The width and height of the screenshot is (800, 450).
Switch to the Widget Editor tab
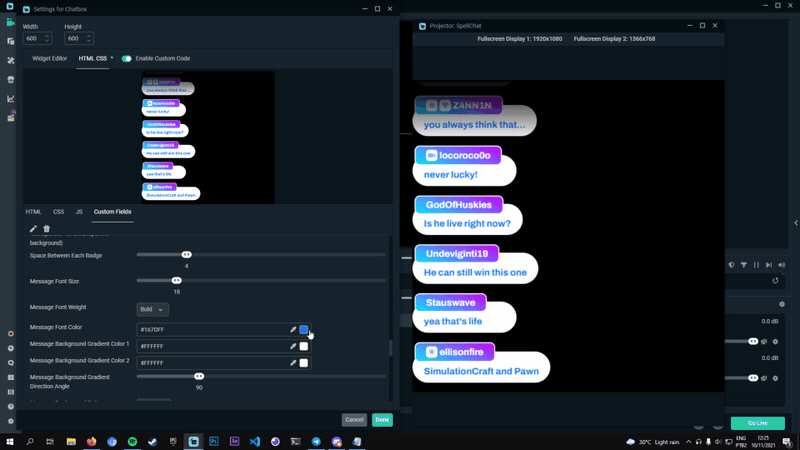(49, 59)
